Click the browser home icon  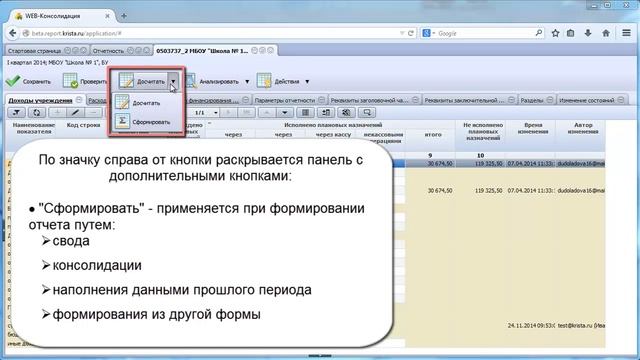(x=606, y=33)
